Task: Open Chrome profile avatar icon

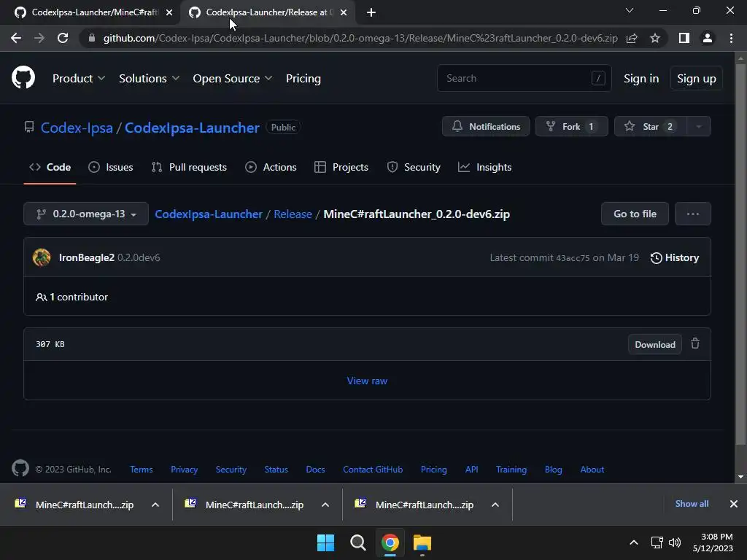Action: [708, 38]
